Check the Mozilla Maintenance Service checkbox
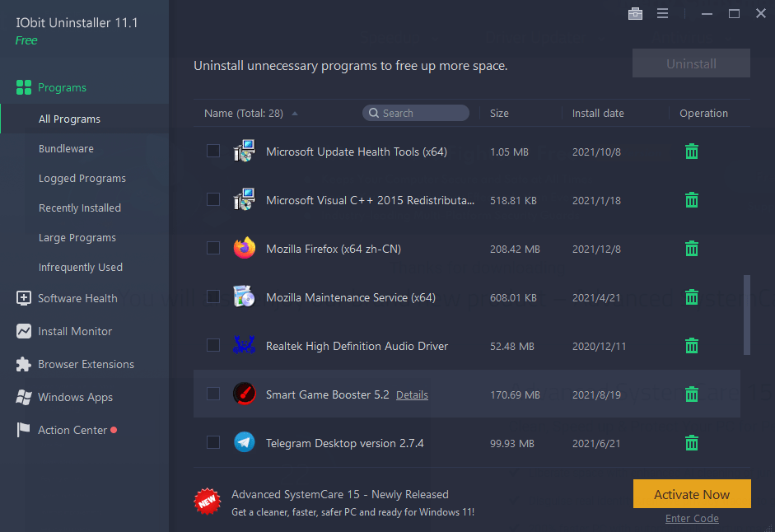Image resolution: width=775 pixels, height=532 pixels. pyautogui.click(x=213, y=296)
